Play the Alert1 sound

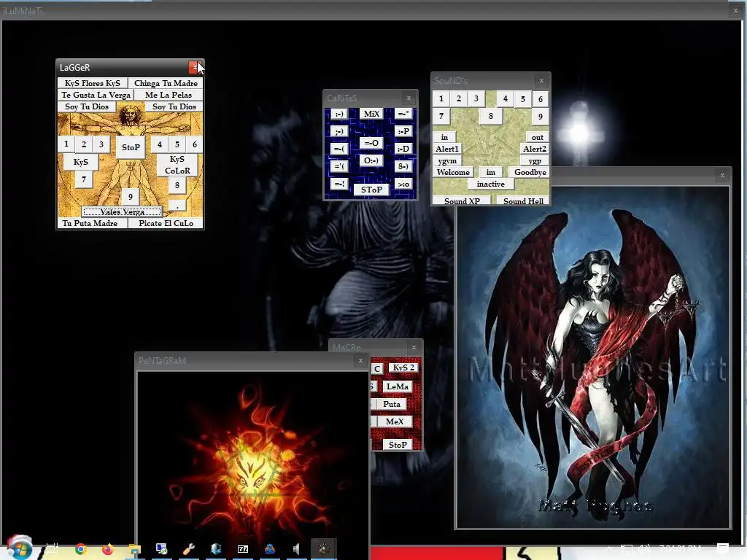pos(447,149)
